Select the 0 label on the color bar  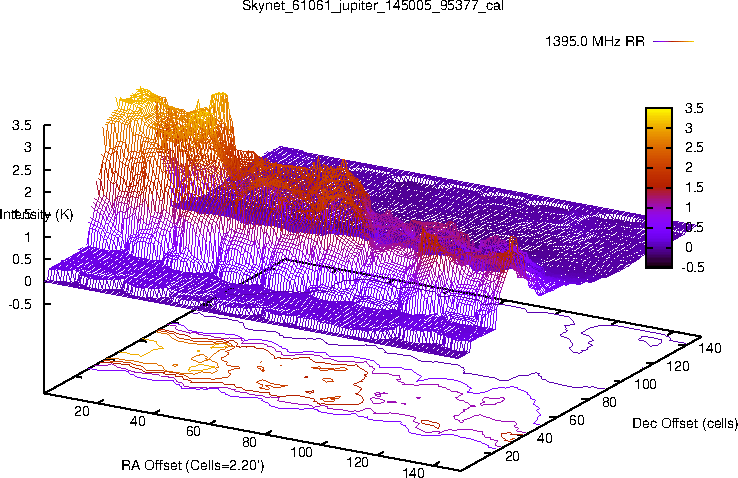[689, 247]
